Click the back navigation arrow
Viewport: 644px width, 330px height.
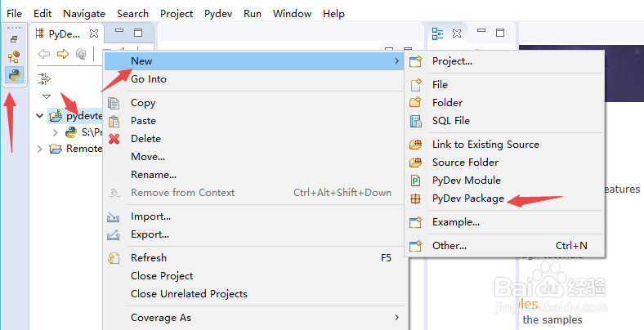tap(44, 54)
